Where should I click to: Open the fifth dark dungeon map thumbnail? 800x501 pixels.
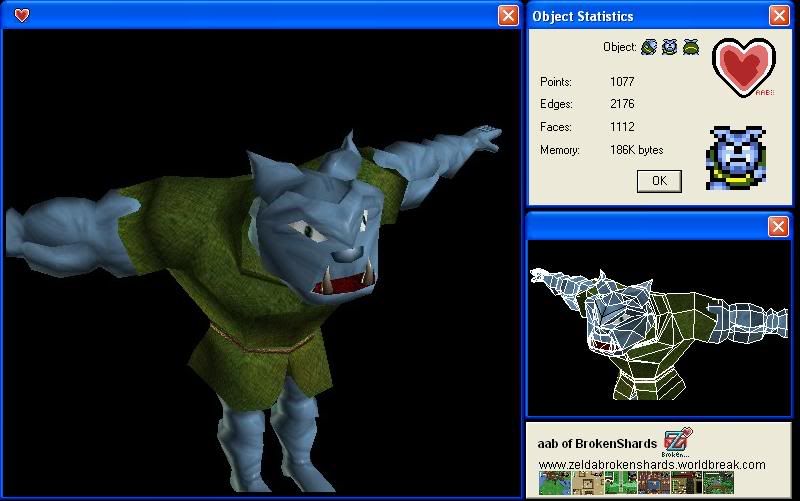(x=686, y=483)
